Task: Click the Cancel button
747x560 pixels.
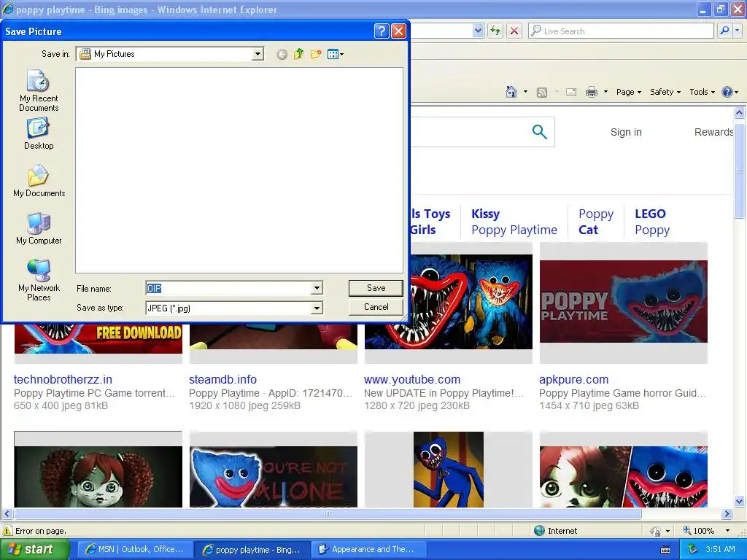Action: coord(376,307)
